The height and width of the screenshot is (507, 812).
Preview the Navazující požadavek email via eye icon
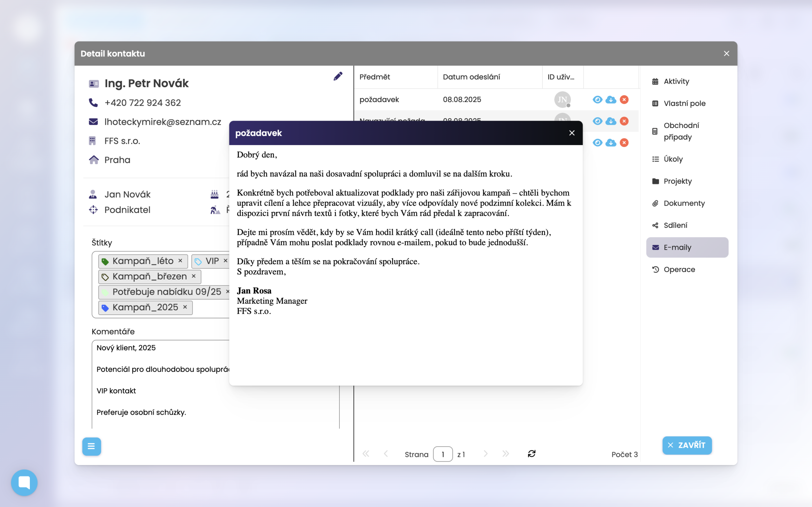tap(598, 121)
